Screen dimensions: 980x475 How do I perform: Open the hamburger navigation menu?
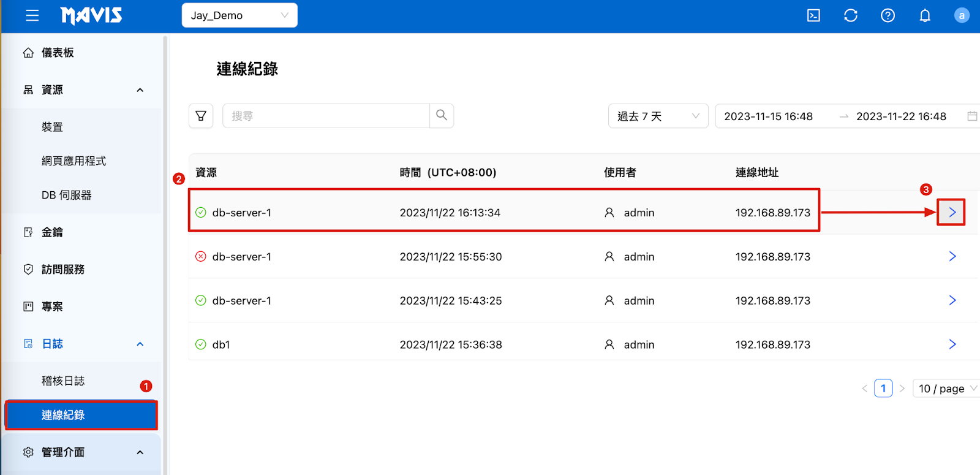pyautogui.click(x=32, y=15)
